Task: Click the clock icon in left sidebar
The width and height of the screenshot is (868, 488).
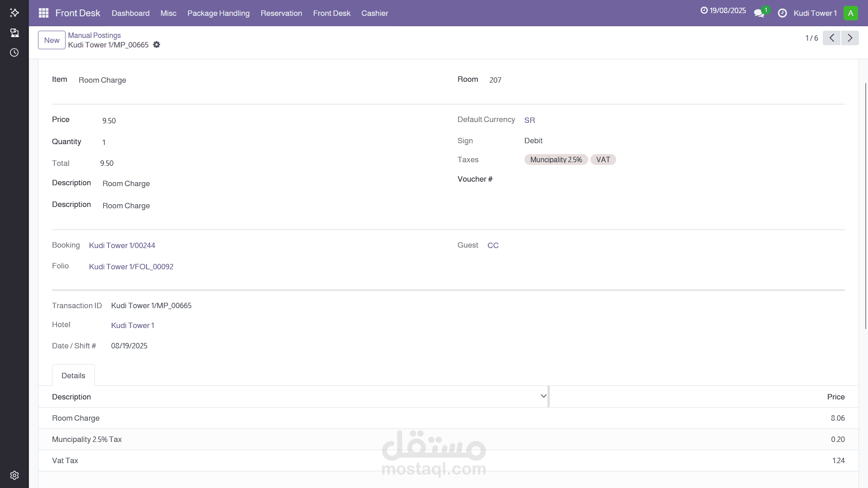Action: pos(14,52)
